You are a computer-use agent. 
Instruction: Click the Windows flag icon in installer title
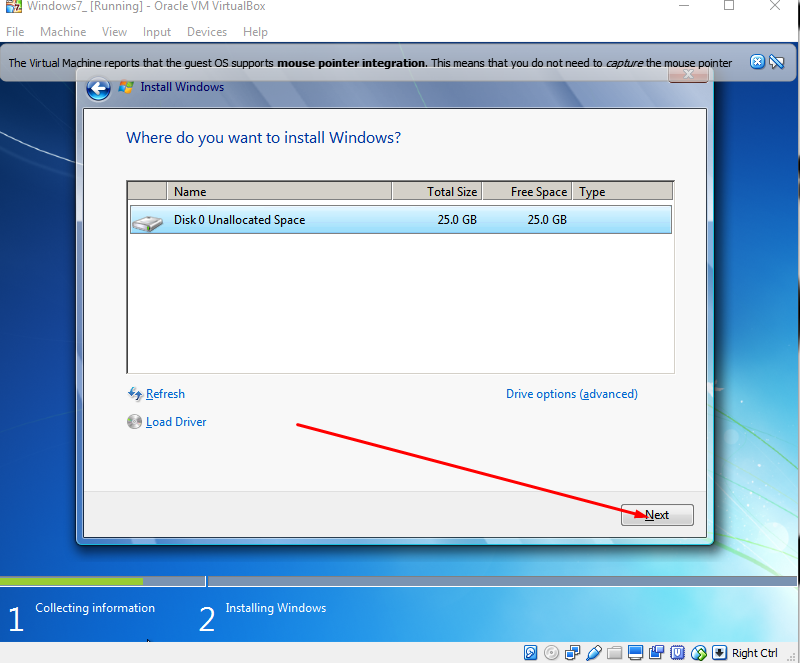click(126, 87)
